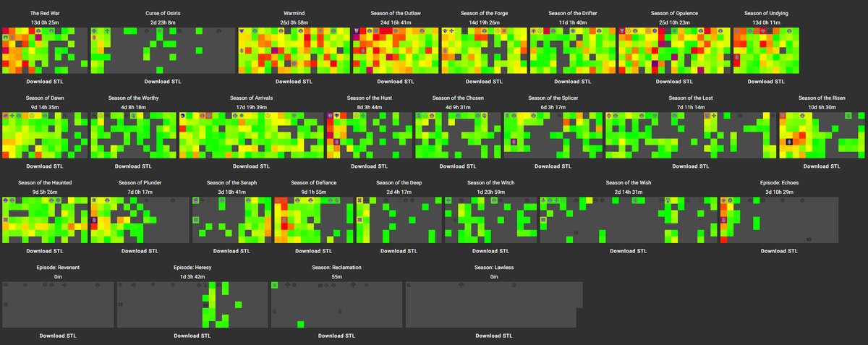Screen dimensions: 868x345
Task: Click the 11d 1h 40m playtime label
Action: pyautogui.click(x=572, y=22)
